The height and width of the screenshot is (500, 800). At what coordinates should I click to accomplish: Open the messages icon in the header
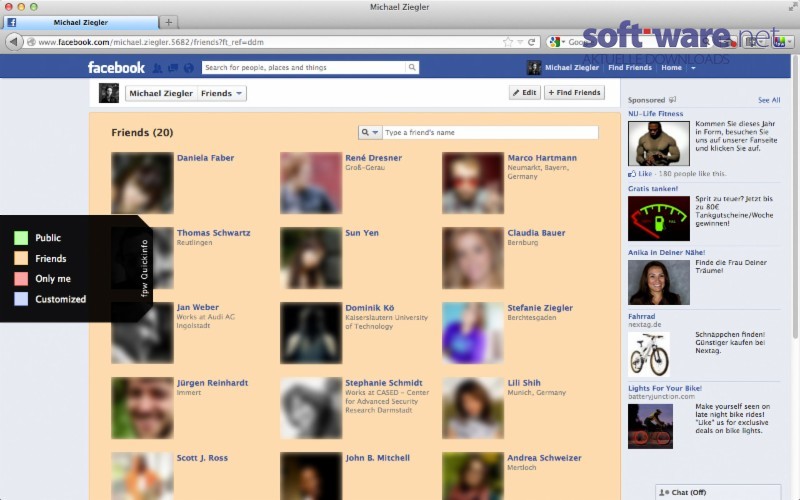pos(173,67)
